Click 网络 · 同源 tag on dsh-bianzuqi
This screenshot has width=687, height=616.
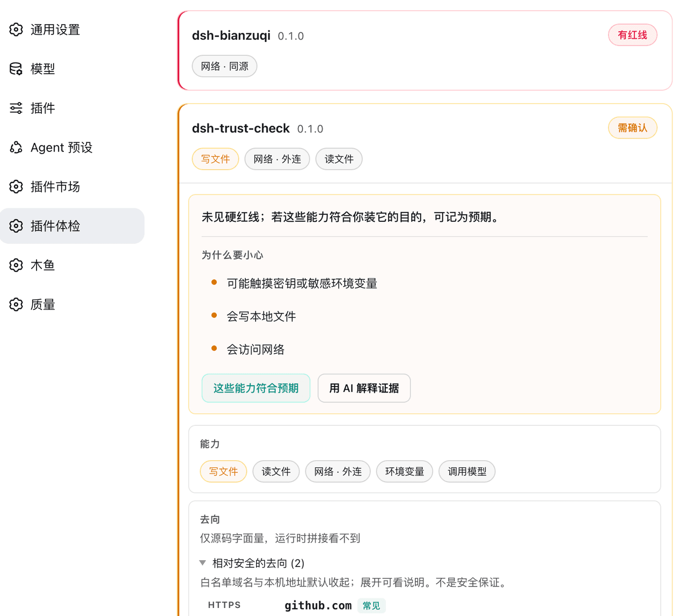point(224,66)
